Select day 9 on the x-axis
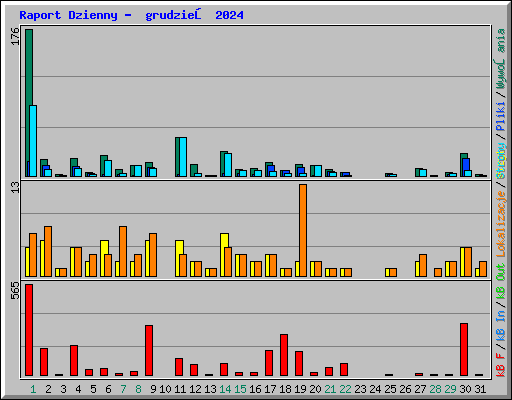 (153, 389)
